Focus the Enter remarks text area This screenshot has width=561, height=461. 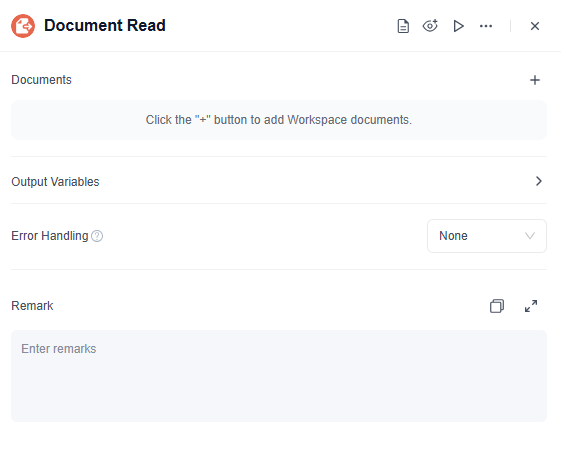tap(279, 376)
